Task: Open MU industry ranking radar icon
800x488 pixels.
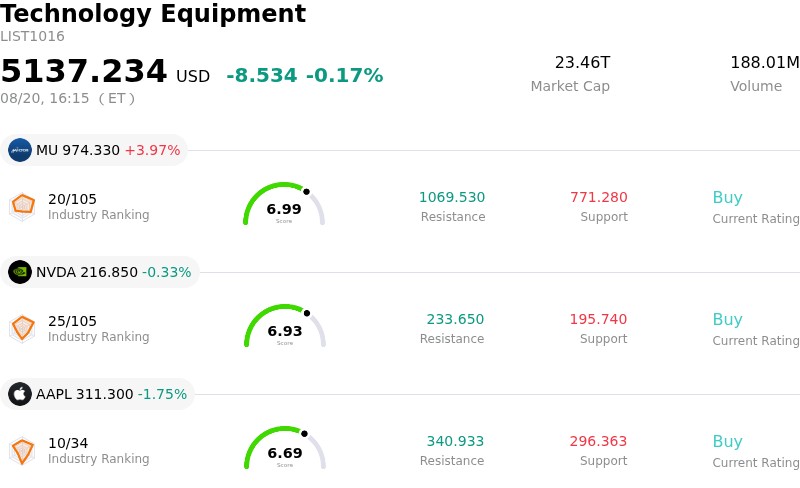Action: point(22,207)
